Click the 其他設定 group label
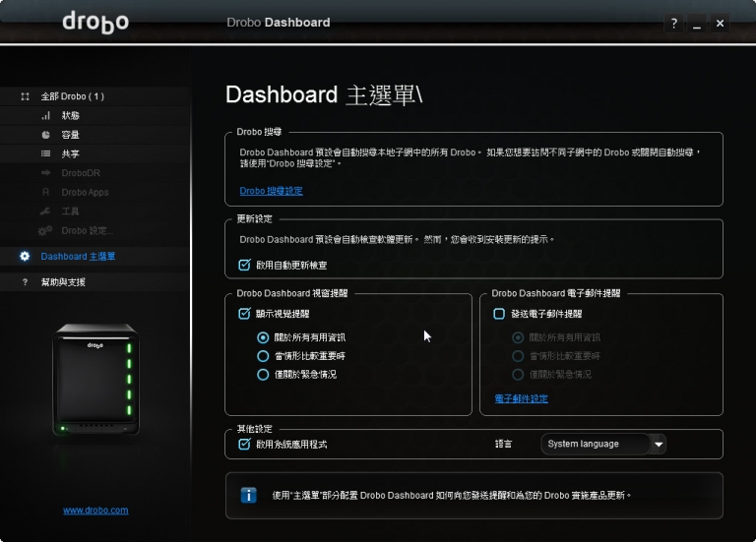This screenshot has height=542, width=756. [255, 429]
